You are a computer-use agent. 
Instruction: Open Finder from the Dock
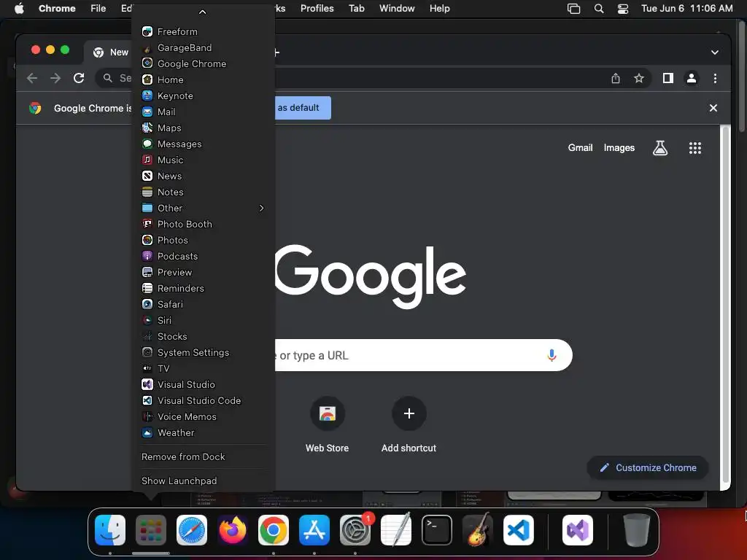click(x=110, y=530)
